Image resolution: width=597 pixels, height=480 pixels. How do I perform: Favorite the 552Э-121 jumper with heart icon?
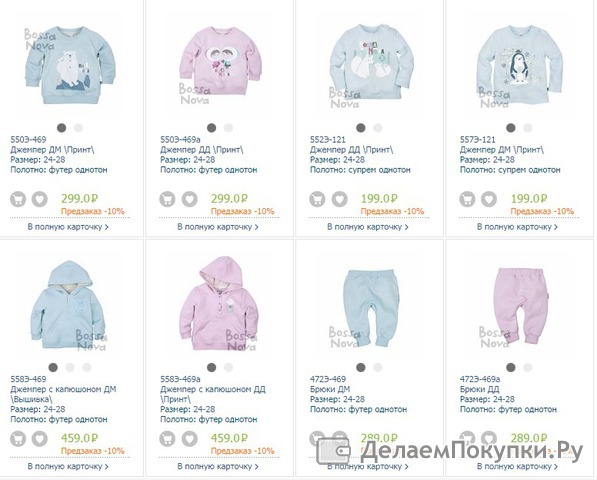(339, 199)
